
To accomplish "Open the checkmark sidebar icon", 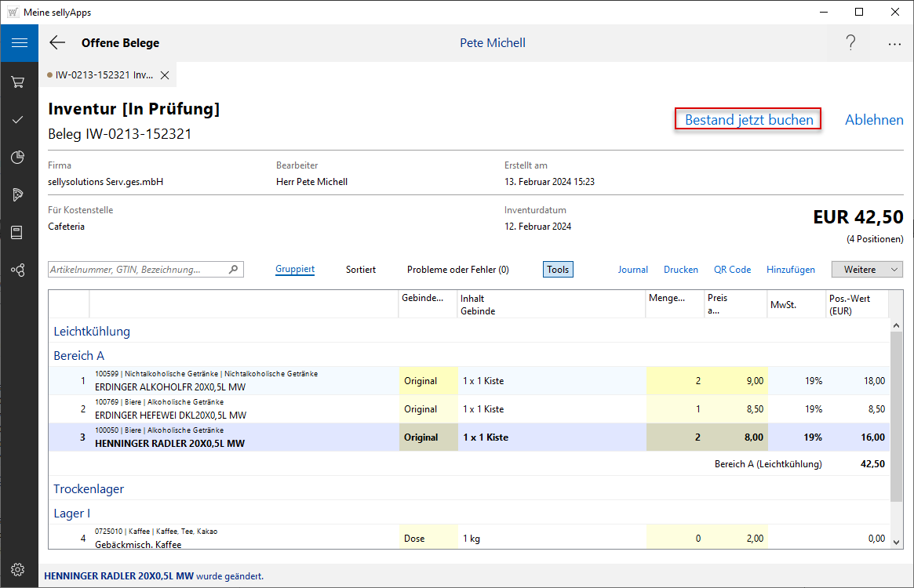I will 18,120.
